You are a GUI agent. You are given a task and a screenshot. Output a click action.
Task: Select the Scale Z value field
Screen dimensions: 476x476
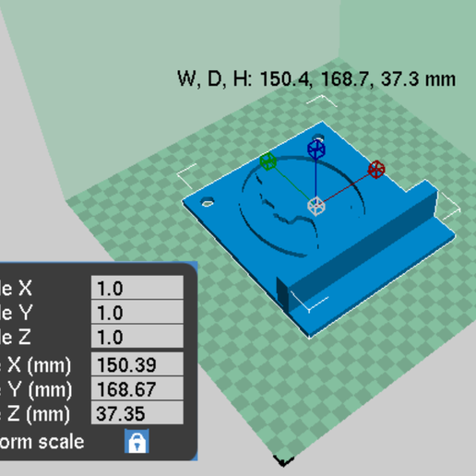click(137, 337)
